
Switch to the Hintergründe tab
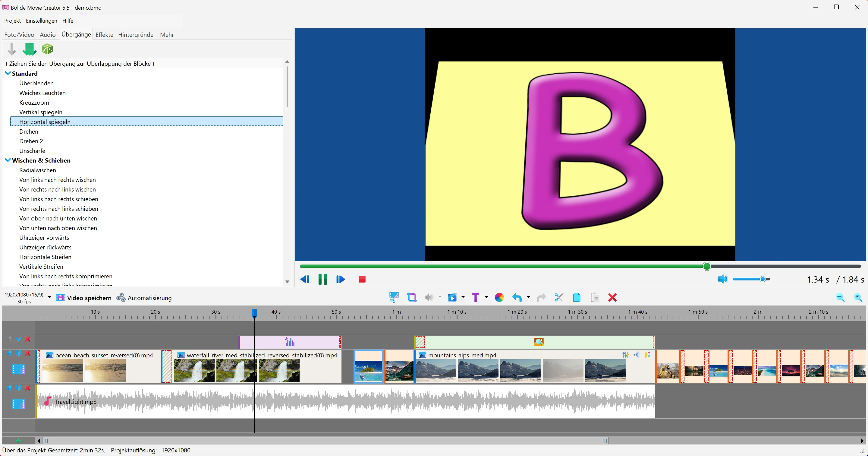pos(136,35)
